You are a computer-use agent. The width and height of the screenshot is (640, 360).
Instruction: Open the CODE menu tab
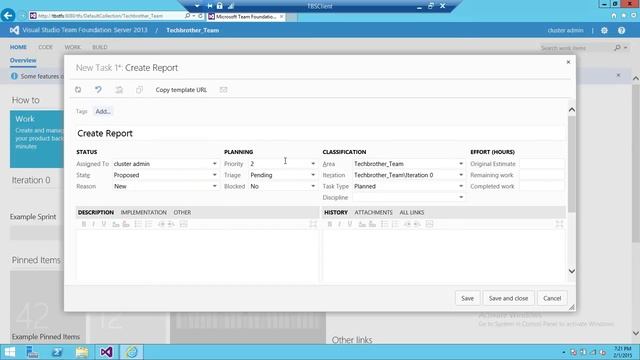click(x=45, y=47)
